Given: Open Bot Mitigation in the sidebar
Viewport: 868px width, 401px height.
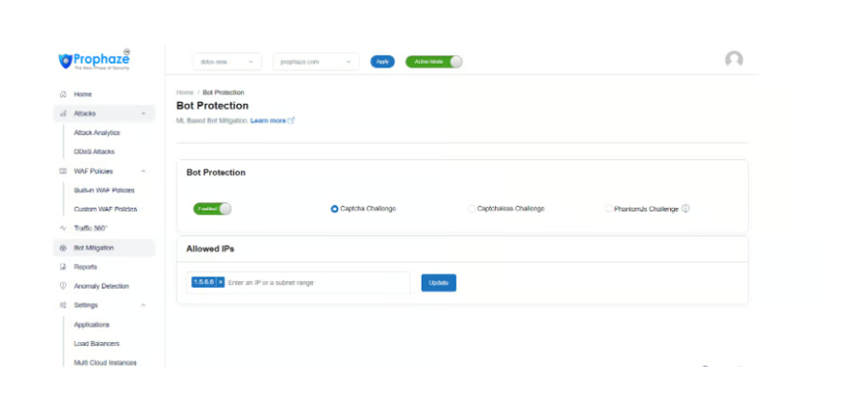Looking at the screenshot, I should pos(93,248).
